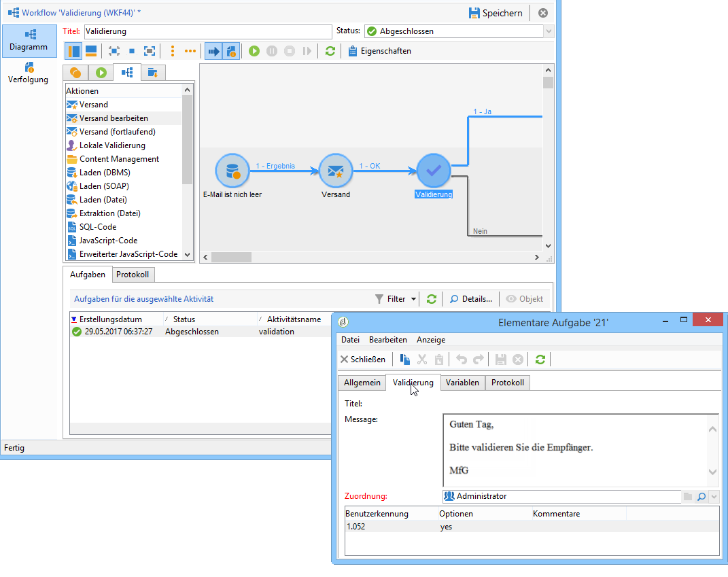Viewport: 728px width, 577px height.
Task: Select 'Versand' in the Aktionen list
Action: (x=124, y=105)
